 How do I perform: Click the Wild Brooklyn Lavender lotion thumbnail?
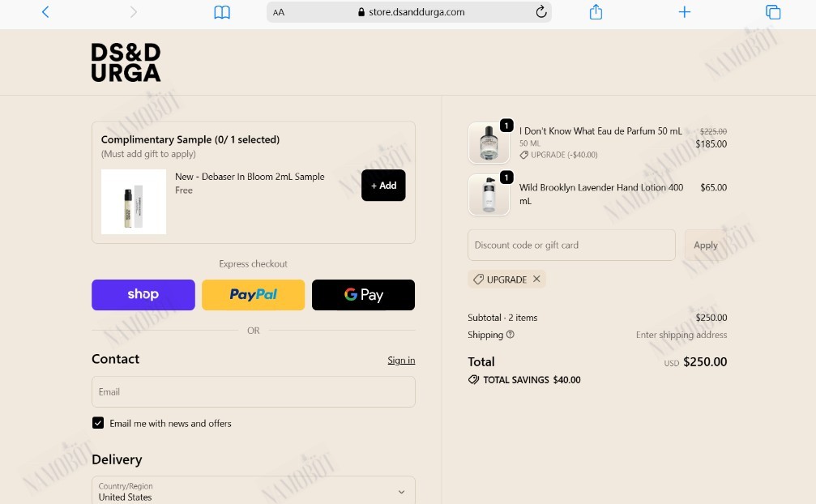tap(489, 194)
